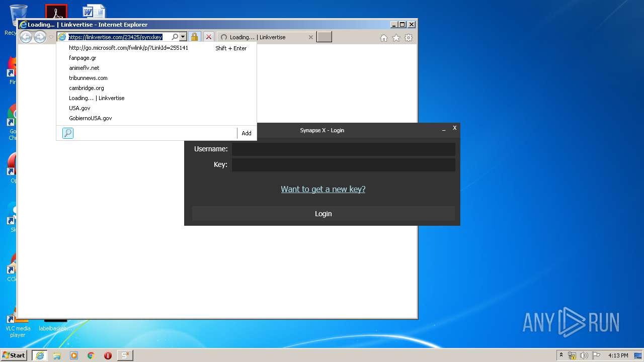Screen dimensions: 644x362
Task: Close the Linkvertise tab
Action: coord(310,37)
